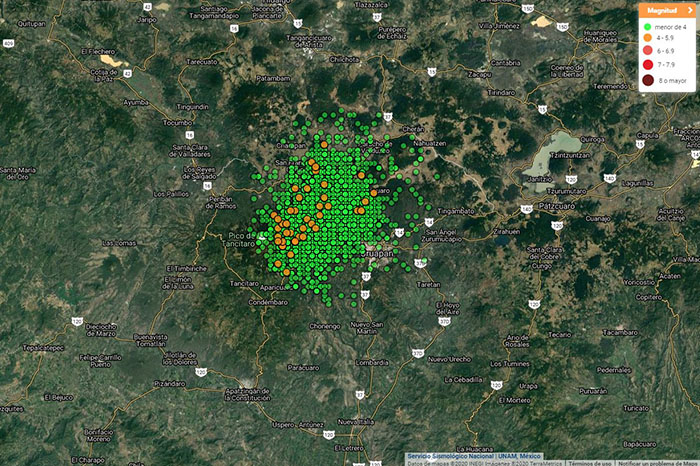This screenshot has width=700, height=466.
Task: Click the highway 409 route shield
Action: (8, 43)
